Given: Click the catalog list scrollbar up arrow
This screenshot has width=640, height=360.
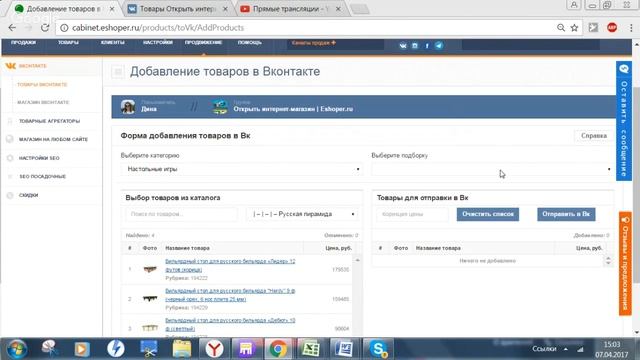Looking at the screenshot, I should 358,260.
